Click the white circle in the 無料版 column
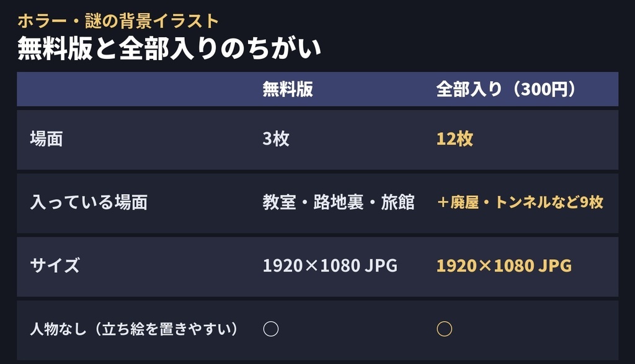635x364 pixels. click(x=271, y=329)
